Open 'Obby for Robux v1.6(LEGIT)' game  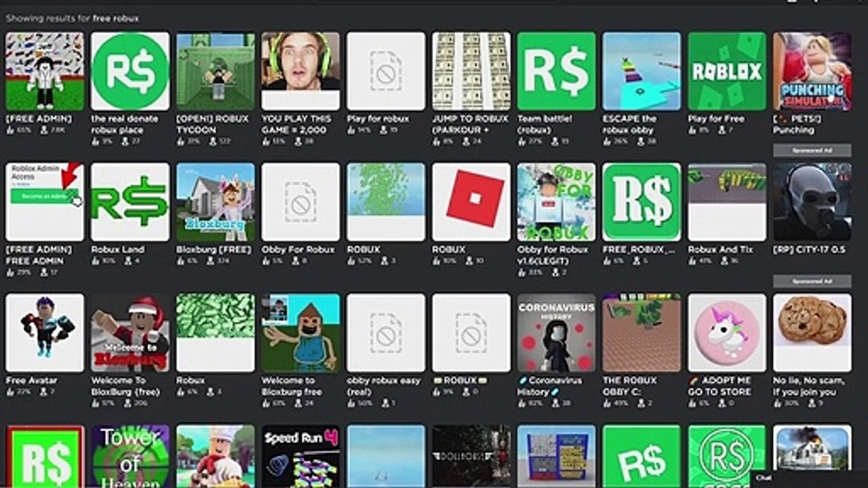pyautogui.click(x=557, y=202)
